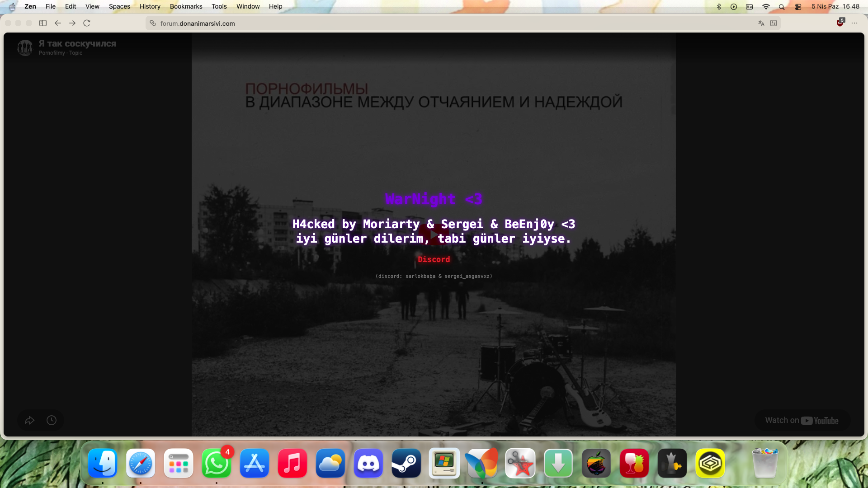Open the Watch on YouTube button
This screenshot has height=488, width=868.
802,421
